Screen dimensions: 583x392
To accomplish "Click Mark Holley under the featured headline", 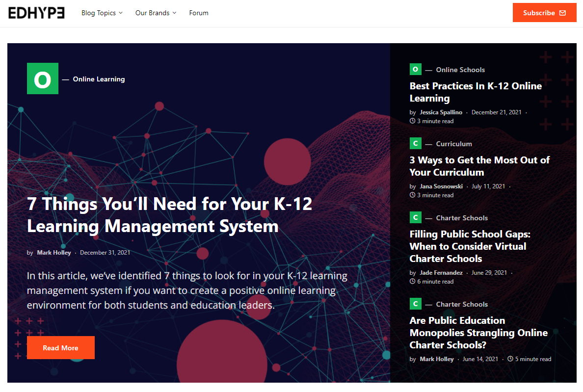I will point(54,253).
